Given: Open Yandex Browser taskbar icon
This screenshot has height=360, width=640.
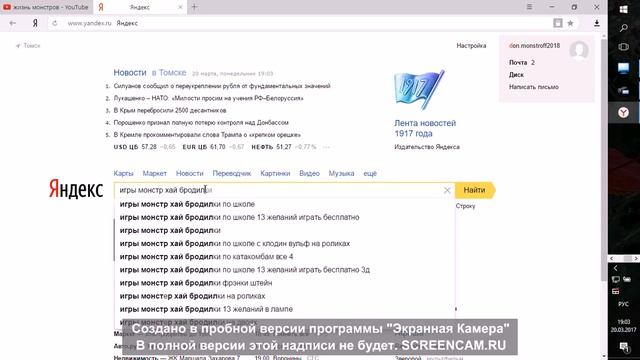Looking at the screenshot, I should click(623, 112).
